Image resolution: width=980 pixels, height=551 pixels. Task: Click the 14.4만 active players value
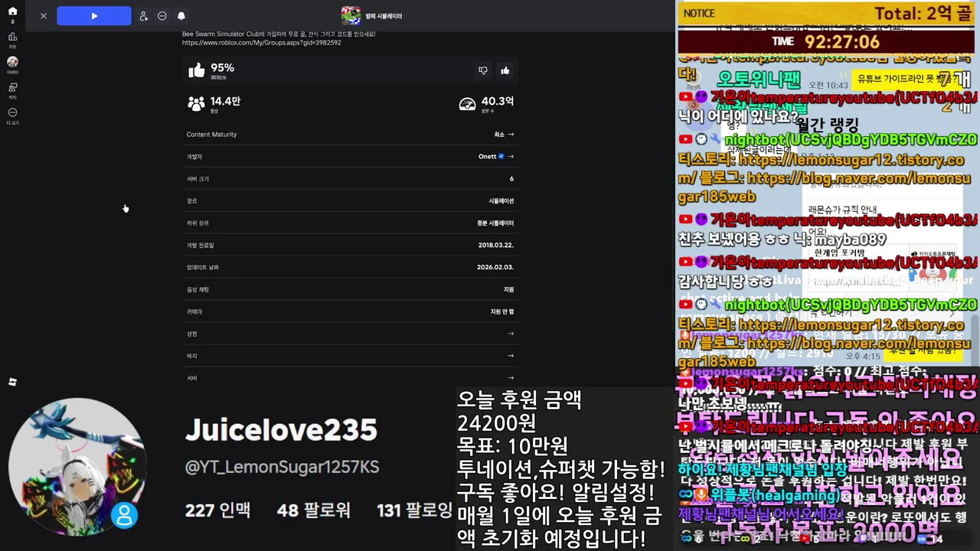[x=225, y=101]
